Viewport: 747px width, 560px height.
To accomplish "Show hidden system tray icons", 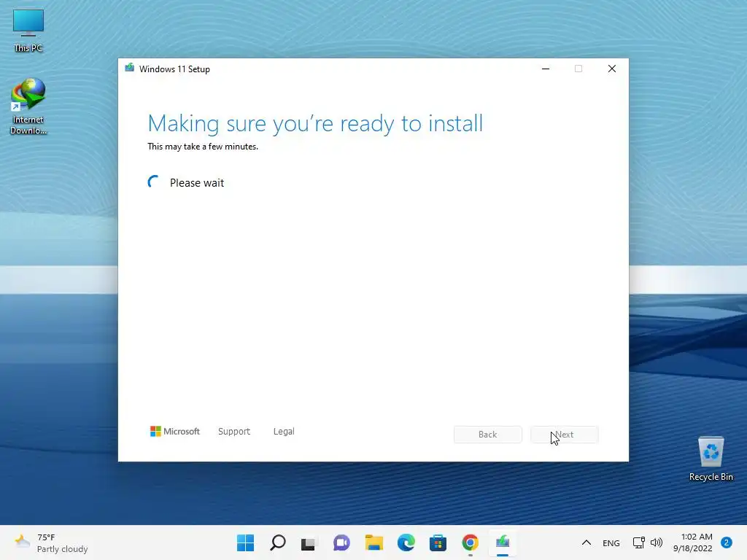I will (587, 542).
